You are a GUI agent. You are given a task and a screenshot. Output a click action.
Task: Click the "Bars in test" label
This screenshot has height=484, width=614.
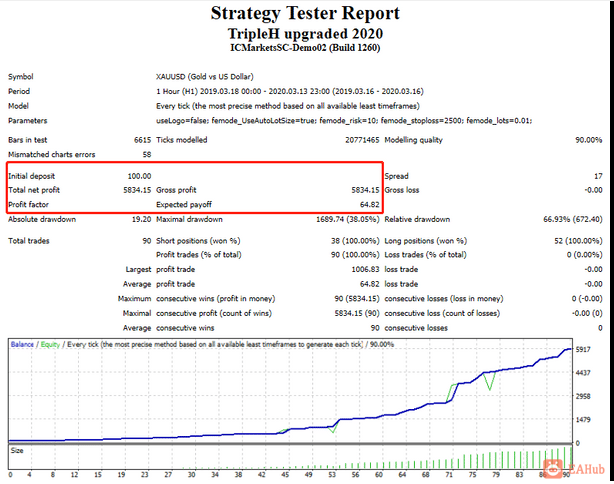[x=27, y=140]
